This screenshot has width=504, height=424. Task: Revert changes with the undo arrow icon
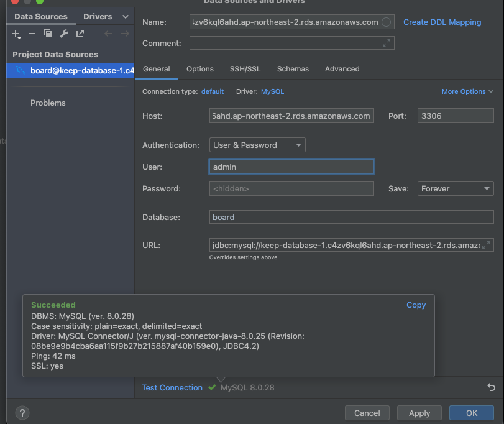coord(491,387)
